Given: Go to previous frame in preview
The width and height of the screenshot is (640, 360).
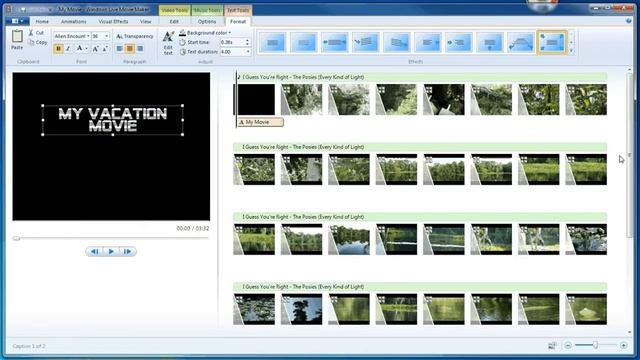Looking at the screenshot, I should pos(95,252).
